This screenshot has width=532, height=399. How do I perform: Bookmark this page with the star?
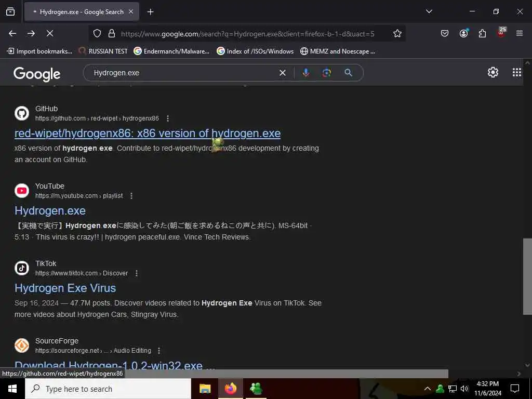397,33
